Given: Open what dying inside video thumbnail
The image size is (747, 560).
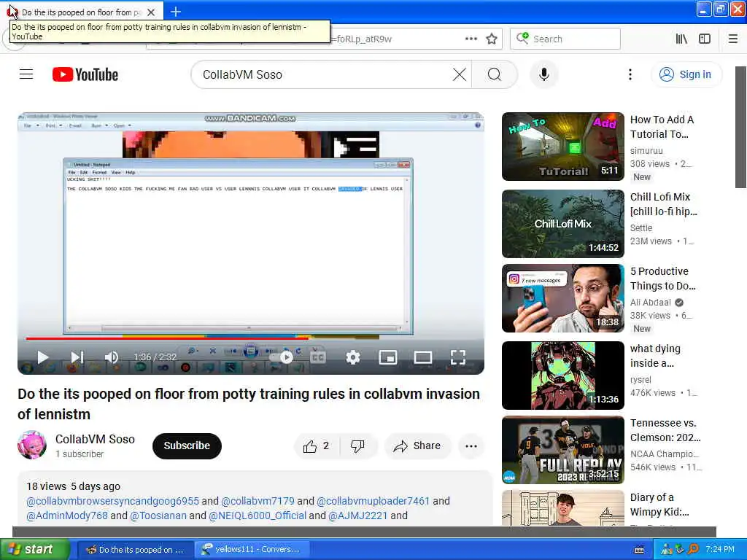Looking at the screenshot, I should (562, 376).
